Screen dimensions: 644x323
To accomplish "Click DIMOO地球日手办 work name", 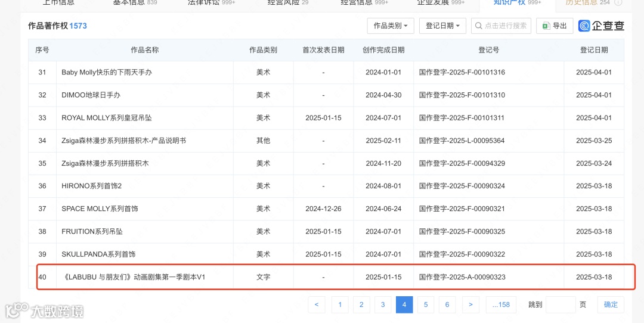I will point(91,95).
